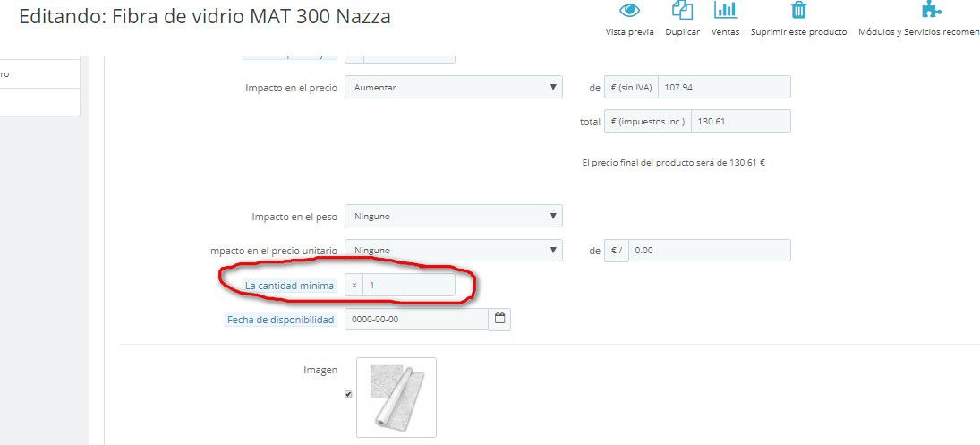This screenshot has height=445, width=980.
Task: Open Impacto en el peso dropdown
Action: pos(454,217)
